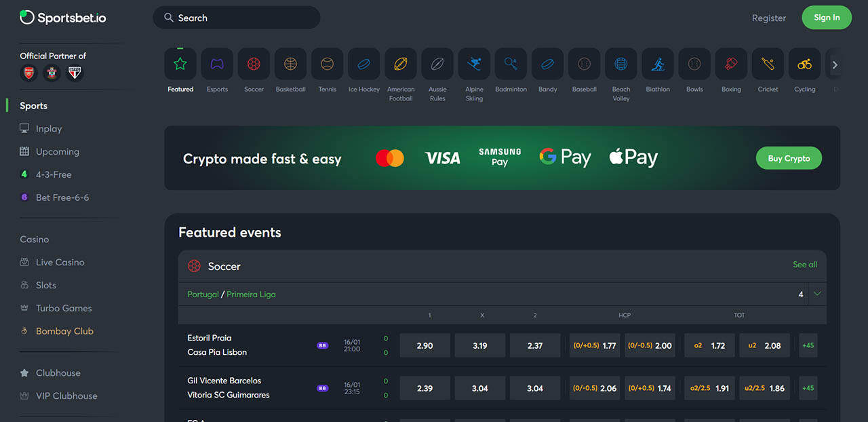Click the Sao Paulo partner crest
Viewport: 868px width, 422px height.
pyautogui.click(x=75, y=73)
